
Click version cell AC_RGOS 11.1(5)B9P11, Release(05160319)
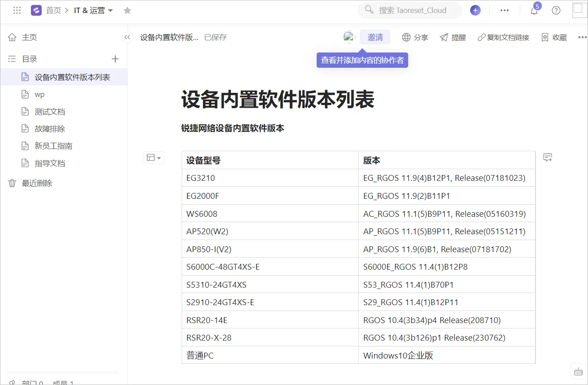[447, 214]
